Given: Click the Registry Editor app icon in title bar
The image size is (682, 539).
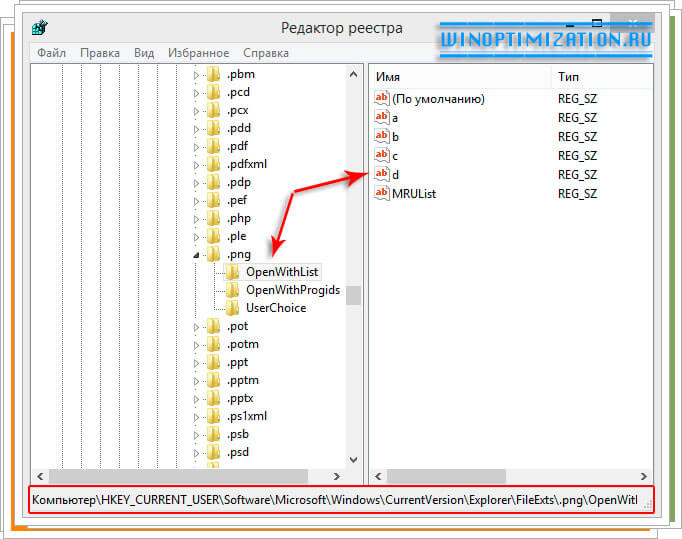Looking at the screenshot, I should 40,28.
